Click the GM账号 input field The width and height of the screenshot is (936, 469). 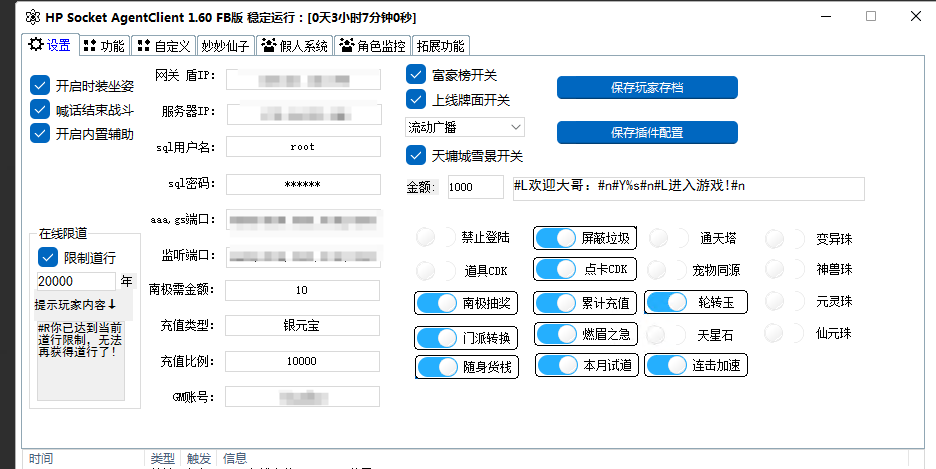(302, 397)
